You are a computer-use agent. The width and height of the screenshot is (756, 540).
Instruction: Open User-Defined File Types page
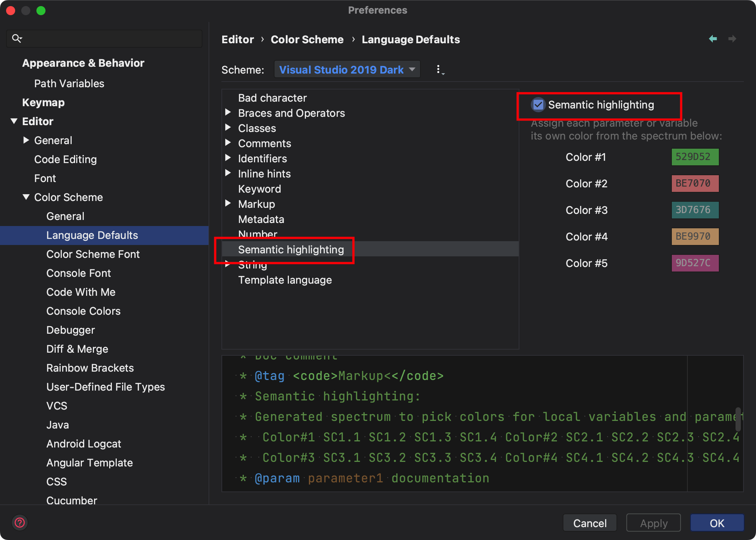tap(105, 387)
